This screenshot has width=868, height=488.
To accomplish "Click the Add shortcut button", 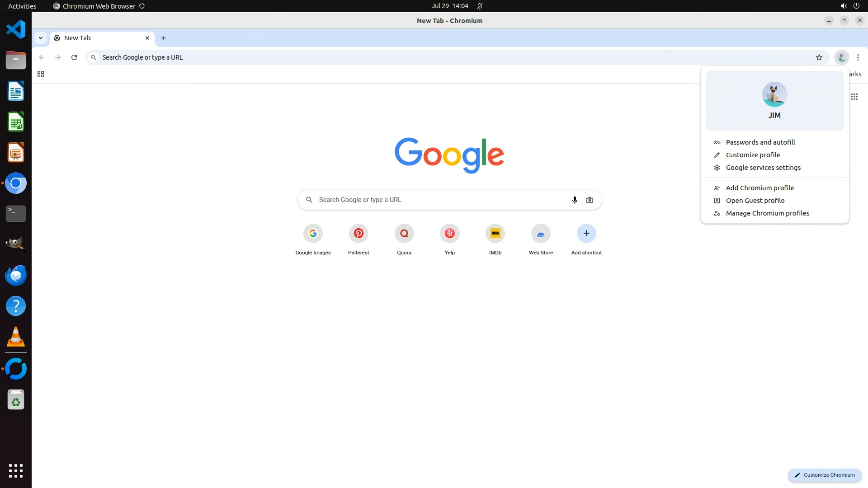I will point(586,234).
